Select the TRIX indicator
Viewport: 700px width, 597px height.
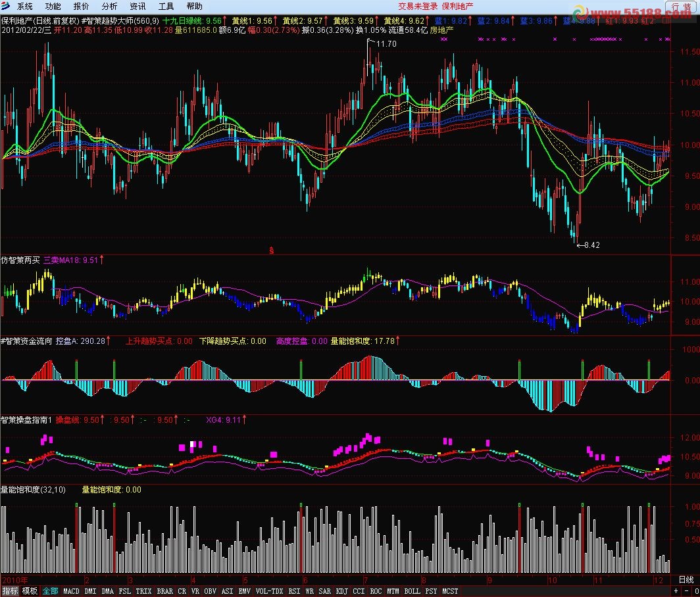[x=143, y=590]
